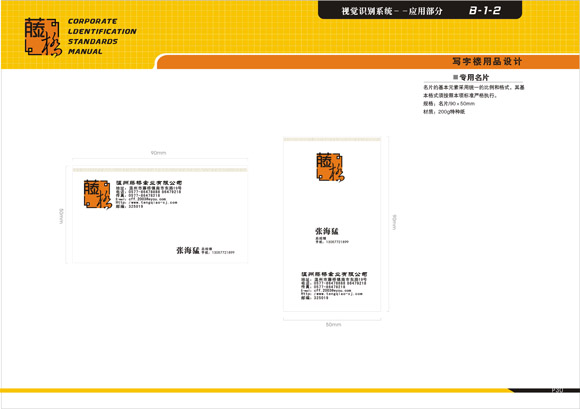Select the 专用名片 section heading
The height and width of the screenshot is (409, 580).
pos(471,77)
